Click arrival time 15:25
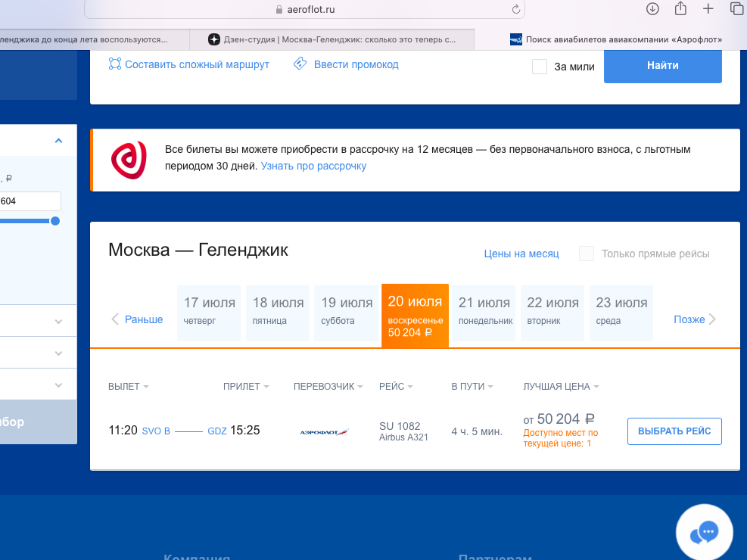The image size is (747, 560). tap(245, 431)
